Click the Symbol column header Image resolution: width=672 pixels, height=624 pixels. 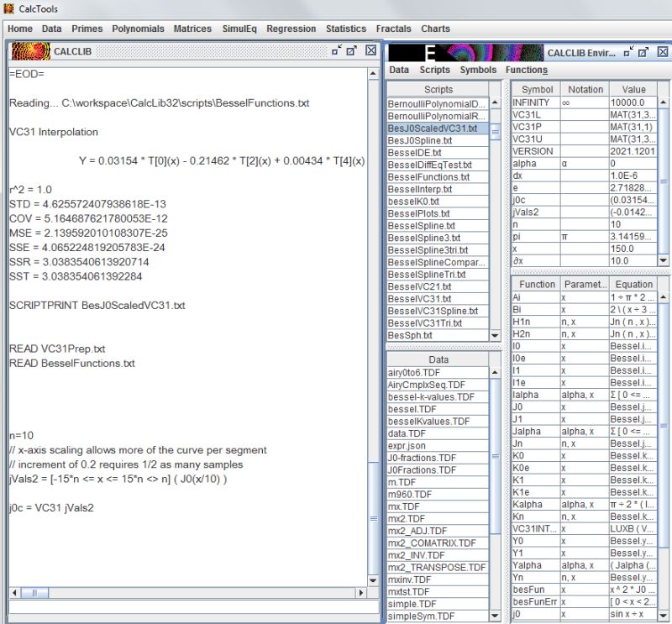(x=537, y=90)
